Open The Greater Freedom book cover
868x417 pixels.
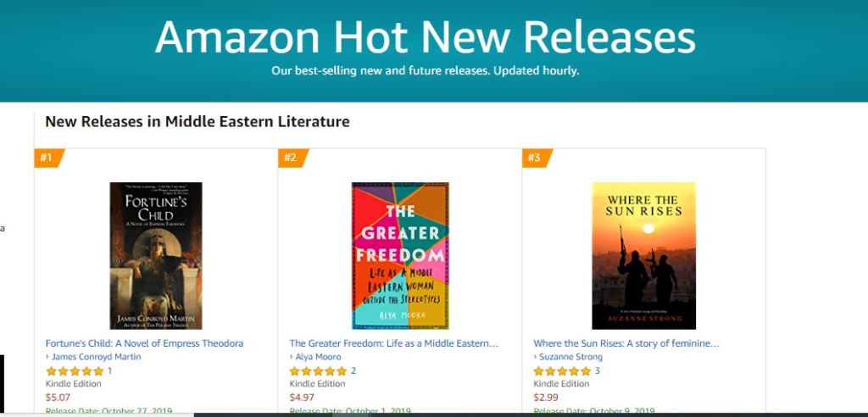400,255
